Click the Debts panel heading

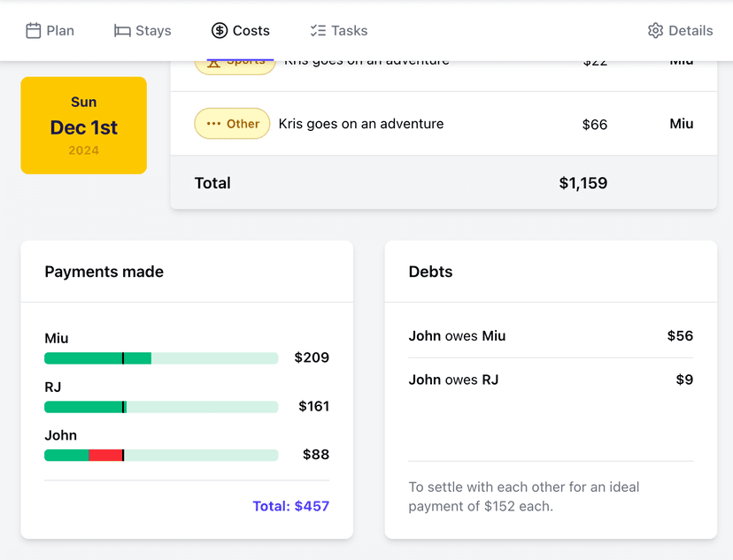click(x=430, y=272)
